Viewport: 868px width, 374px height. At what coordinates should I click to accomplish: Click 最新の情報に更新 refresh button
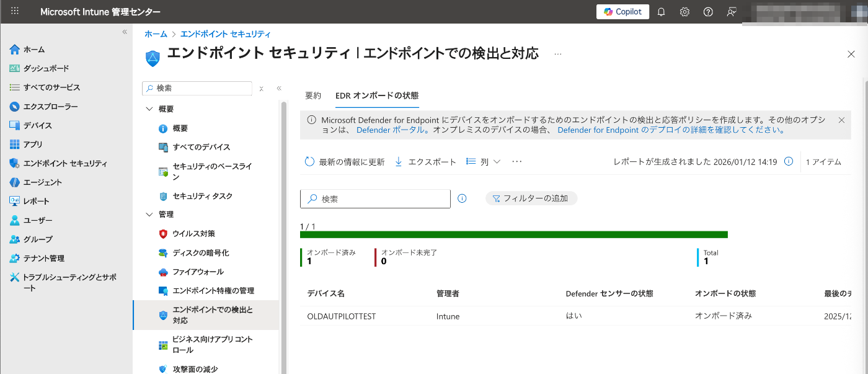point(345,162)
